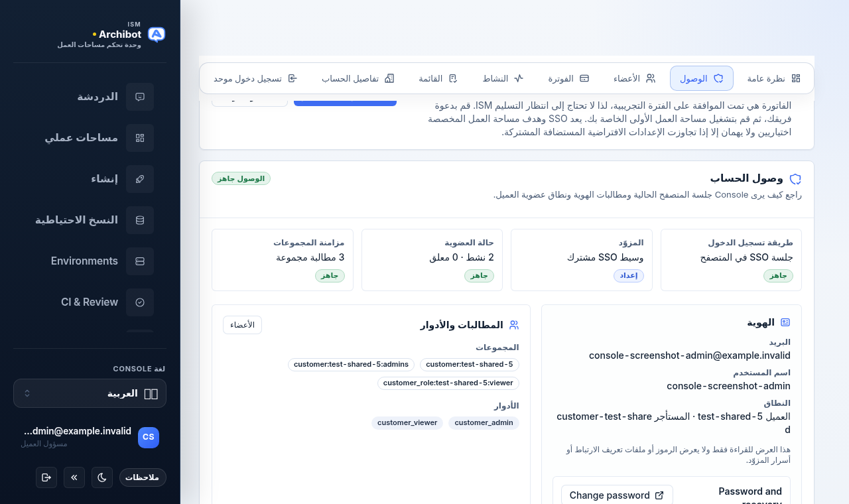
Task: Click the external link icon in Change password
Action: tap(659, 495)
